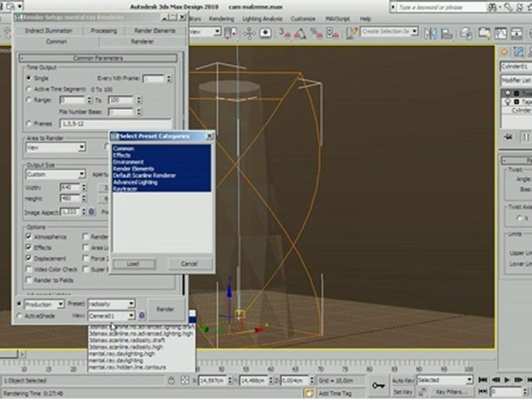Click Load in Select Preset Categories
Screen dimensions: 532x399
(134, 264)
